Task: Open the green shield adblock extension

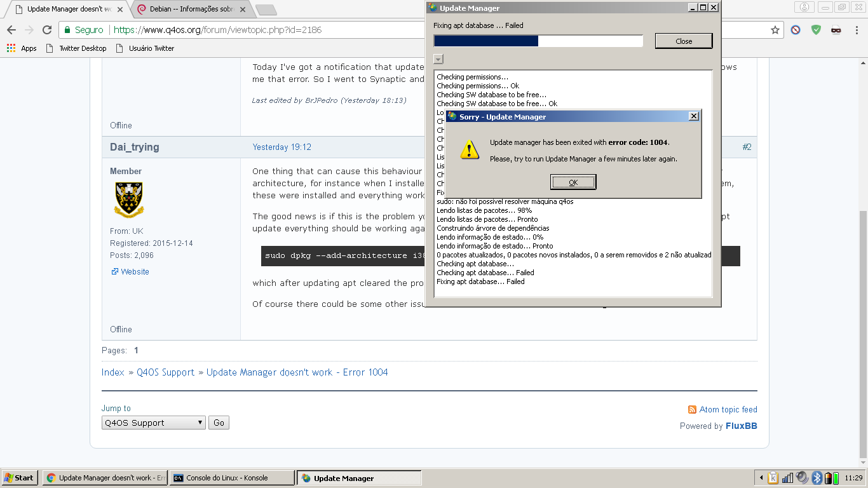Action: (816, 30)
